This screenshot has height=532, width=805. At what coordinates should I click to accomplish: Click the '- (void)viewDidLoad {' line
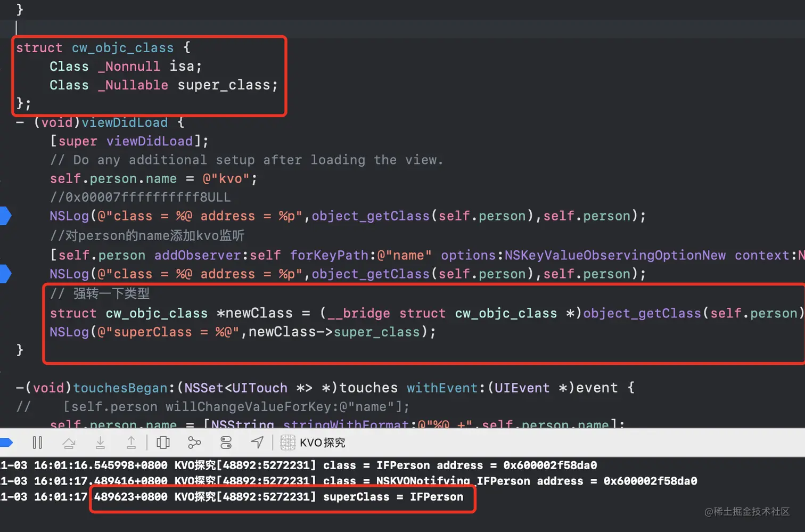[x=100, y=122]
